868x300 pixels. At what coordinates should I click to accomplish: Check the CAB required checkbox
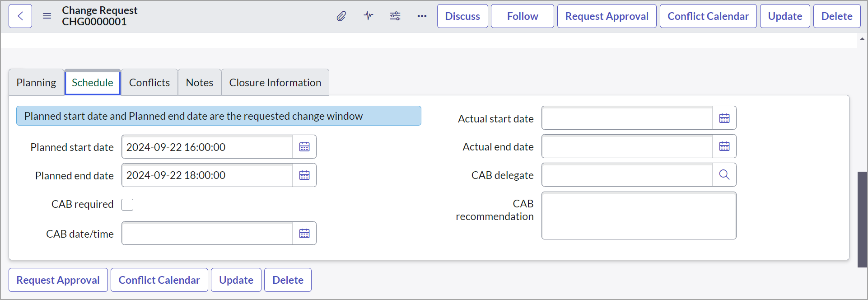click(x=127, y=205)
